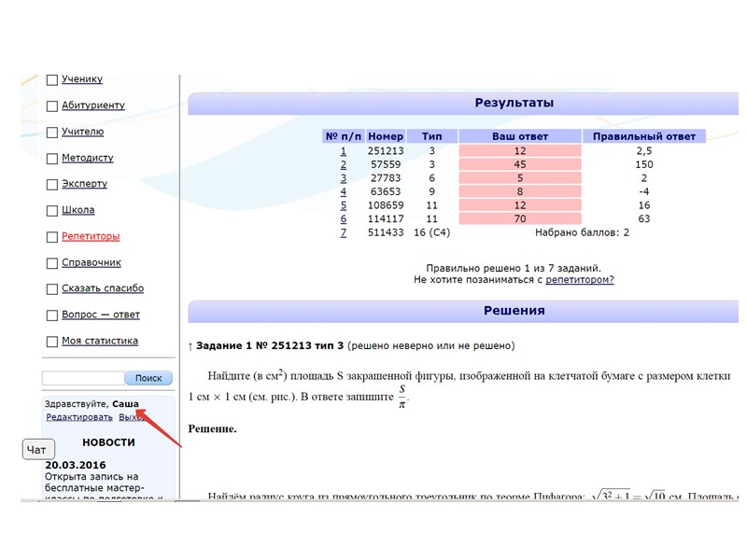Tick the checkbox next to Сказать спасибо
This screenshot has width=747, height=560.
click(52, 289)
